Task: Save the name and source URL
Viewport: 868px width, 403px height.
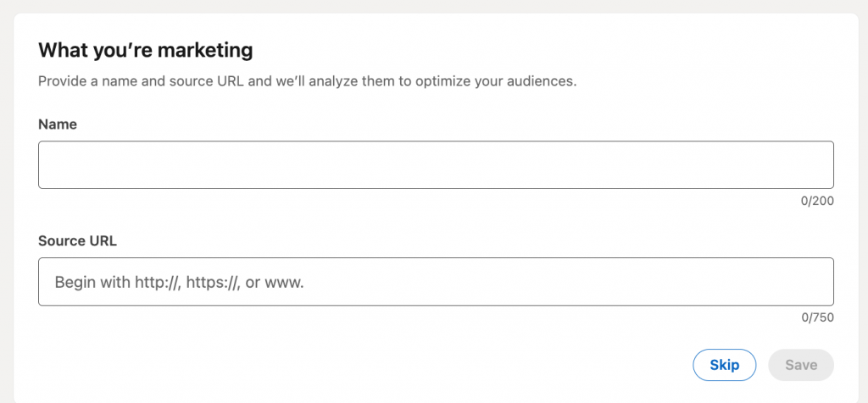Action: click(800, 365)
